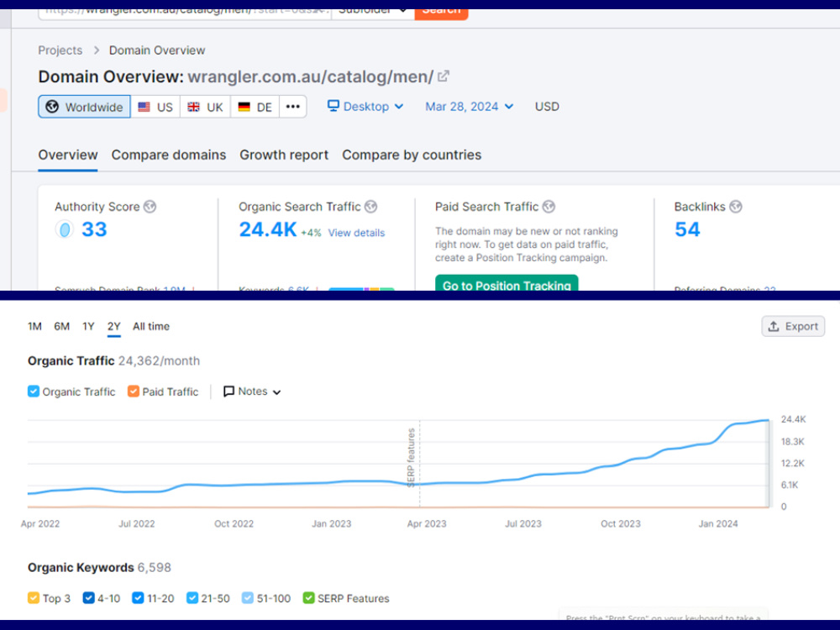The width and height of the screenshot is (840, 630).
Task: Toggle the Top 3 keywords checkbox
Action: click(x=34, y=598)
